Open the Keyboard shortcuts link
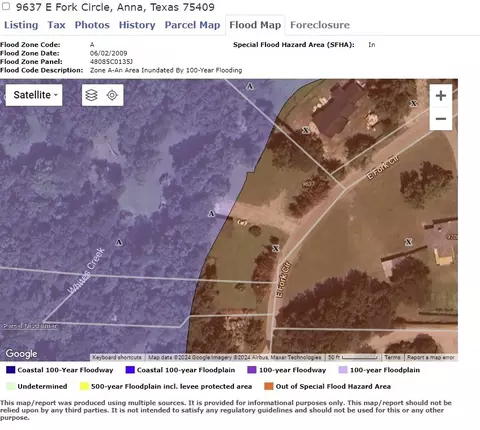 point(117,357)
